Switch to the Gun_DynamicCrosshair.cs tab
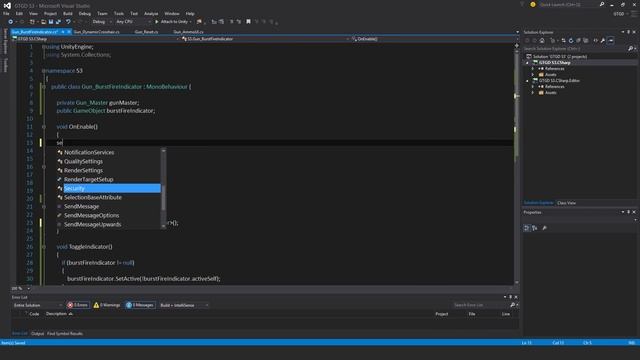The height and width of the screenshot is (360, 640). point(97,31)
